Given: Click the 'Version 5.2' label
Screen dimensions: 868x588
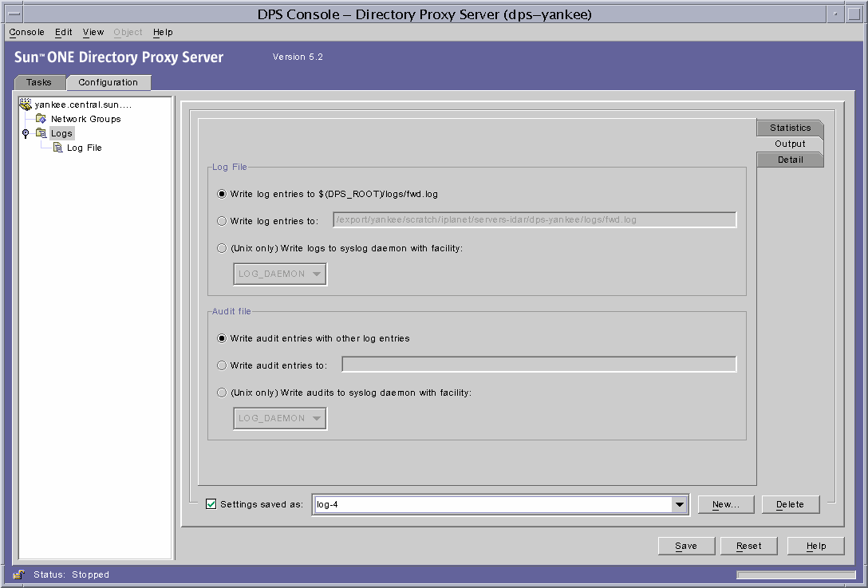Looking at the screenshot, I should coord(298,57).
